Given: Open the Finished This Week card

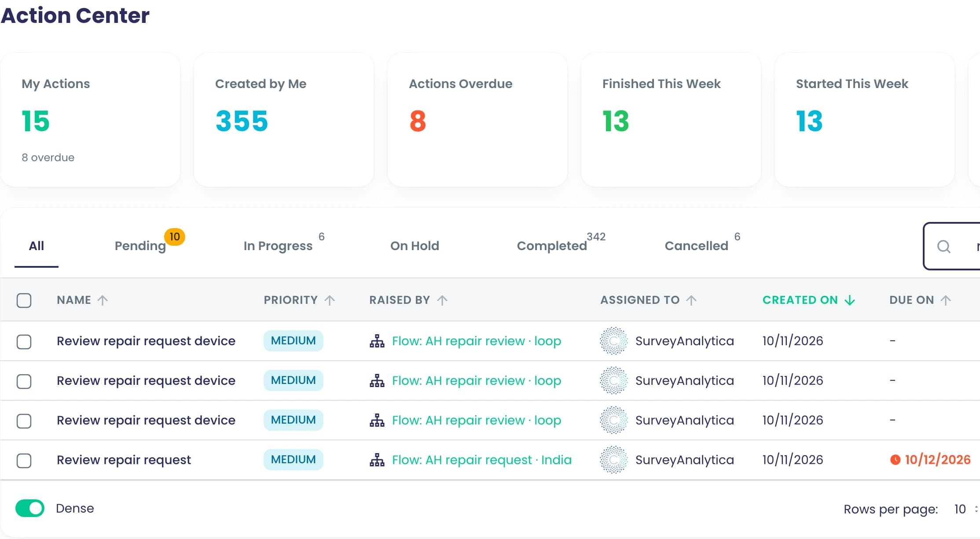Looking at the screenshot, I should (x=671, y=120).
